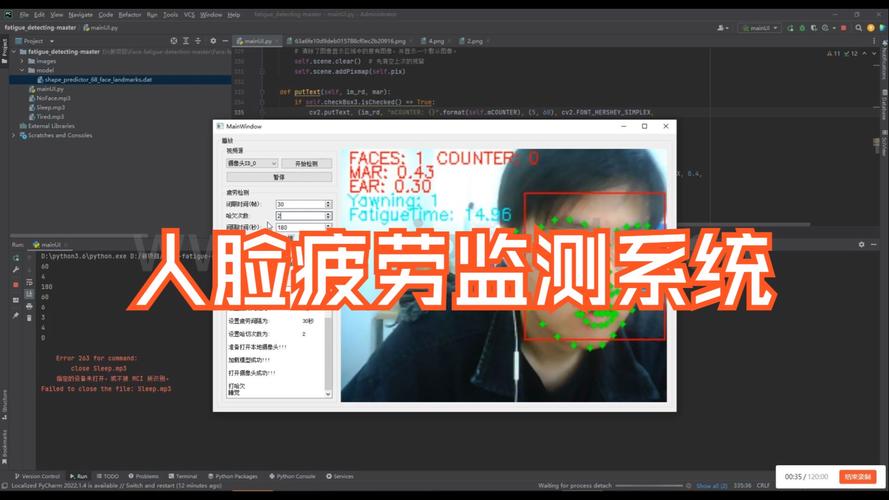Image resolution: width=889 pixels, height=500 pixels.
Task: Open the VCS menu
Action: [189, 15]
